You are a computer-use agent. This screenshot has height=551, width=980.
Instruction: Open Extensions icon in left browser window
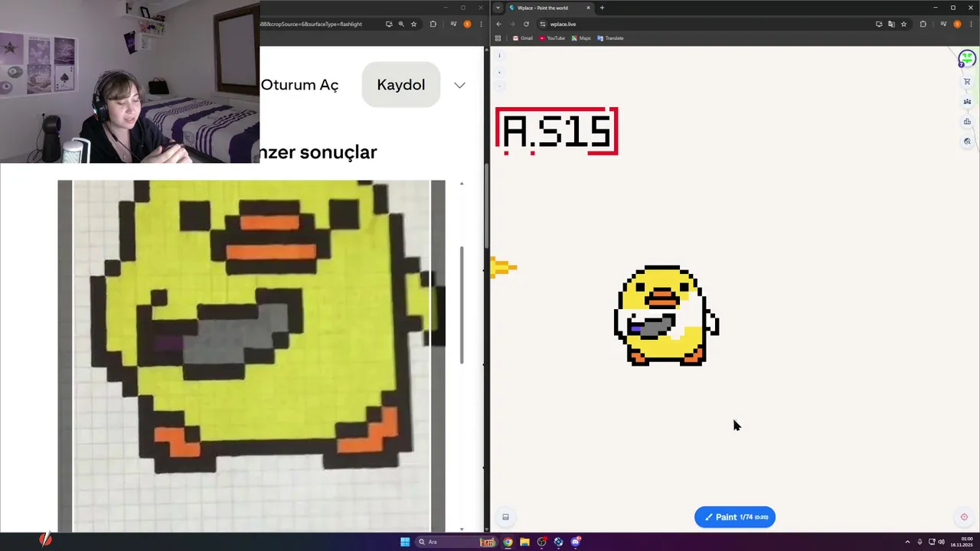[x=433, y=24]
